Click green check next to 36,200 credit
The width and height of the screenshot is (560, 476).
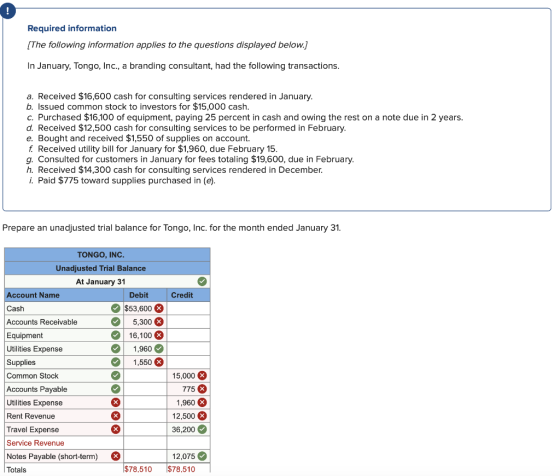coord(202,429)
